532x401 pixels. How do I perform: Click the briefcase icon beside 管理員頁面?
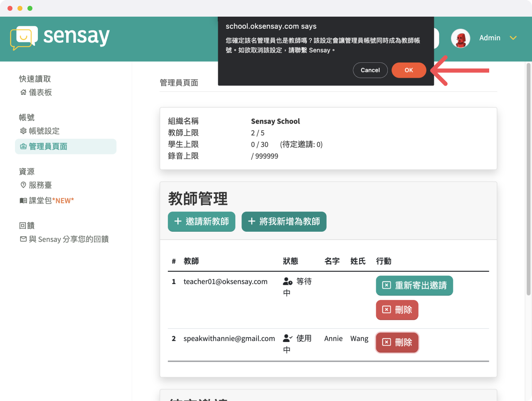(23, 146)
